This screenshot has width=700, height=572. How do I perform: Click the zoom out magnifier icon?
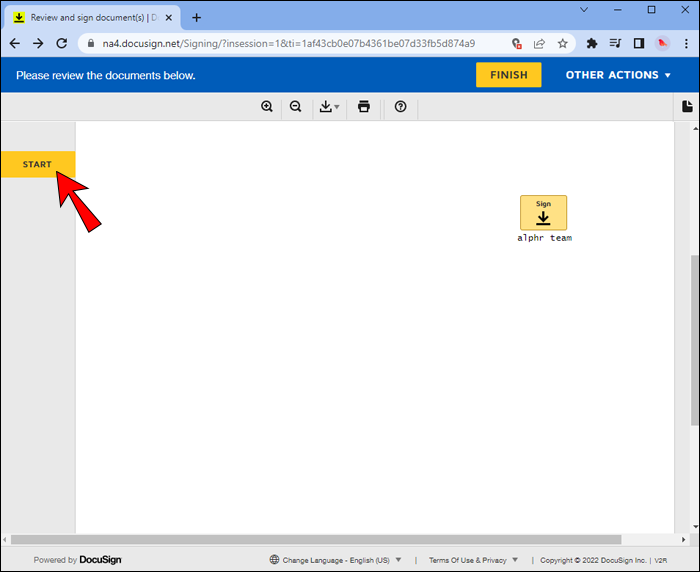tap(296, 107)
